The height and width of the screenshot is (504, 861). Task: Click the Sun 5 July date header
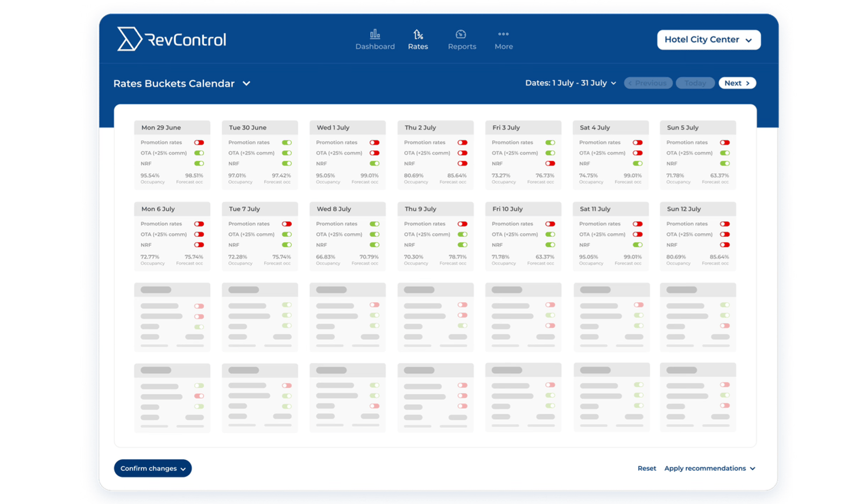pyautogui.click(x=698, y=127)
